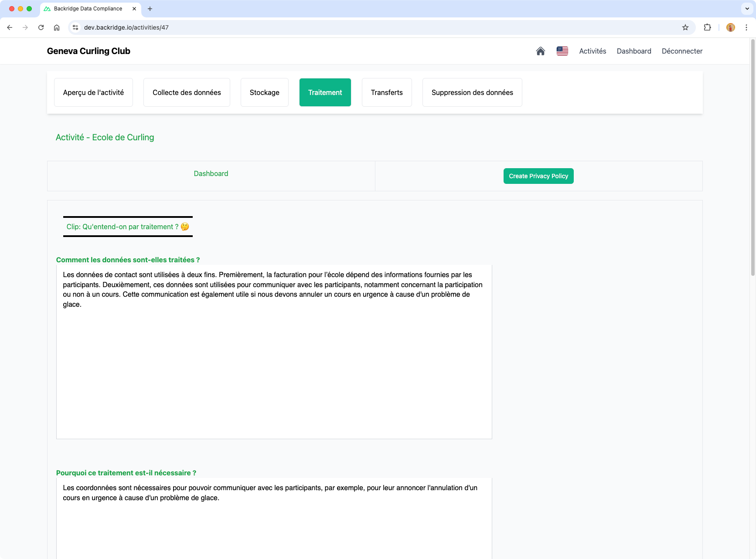Open the language selector with the US flag
Viewport: 756px width, 559px height.
coord(562,51)
